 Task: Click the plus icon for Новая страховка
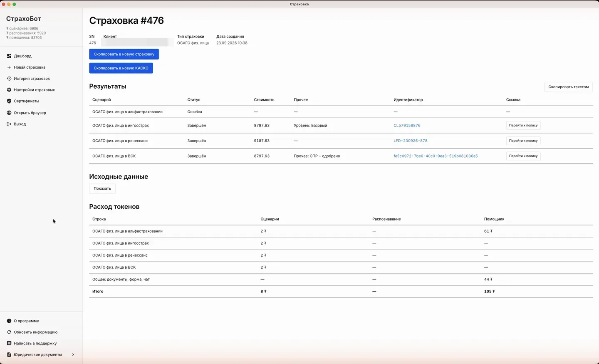(9, 67)
